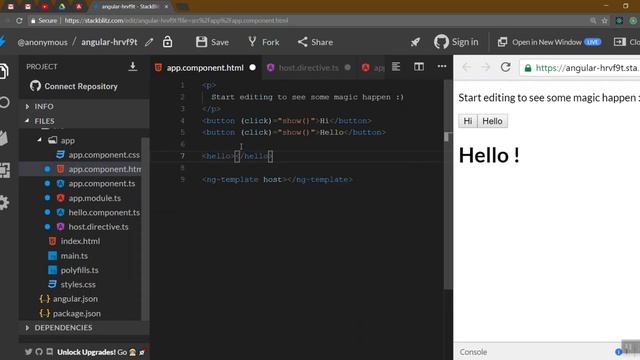Screen dimensions: 640x360
Task: Download project via download arrow icon
Action: pos(133,67)
